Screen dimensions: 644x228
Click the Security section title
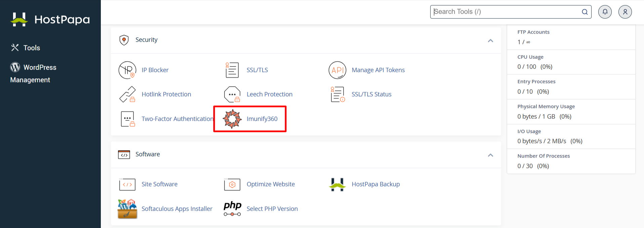click(x=146, y=40)
